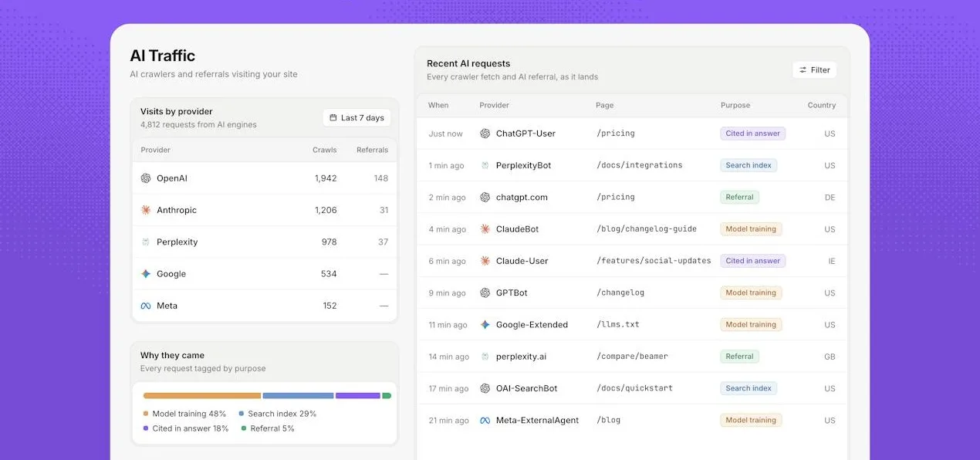Click the chatgpt.com row provider icon
Viewport: 980px width, 460px height.
(485, 198)
